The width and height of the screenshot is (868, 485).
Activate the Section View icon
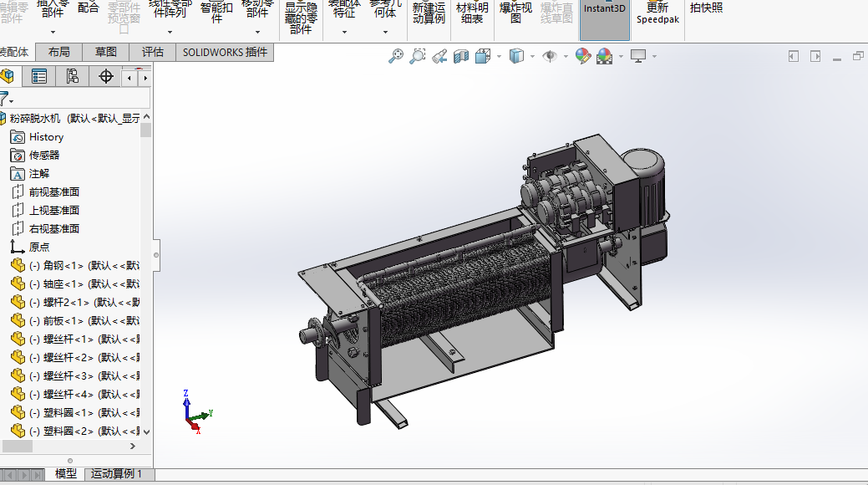pyautogui.click(x=461, y=56)
